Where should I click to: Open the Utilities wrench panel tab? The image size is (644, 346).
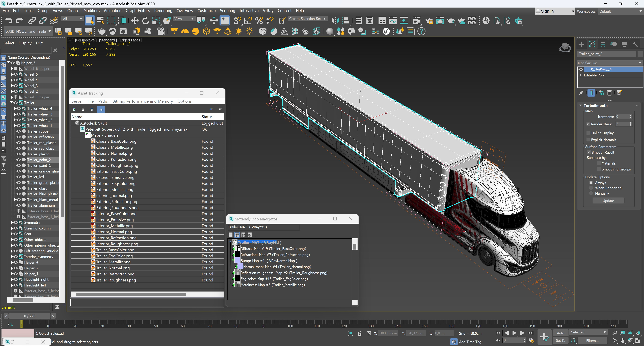[x=635, y=44]
